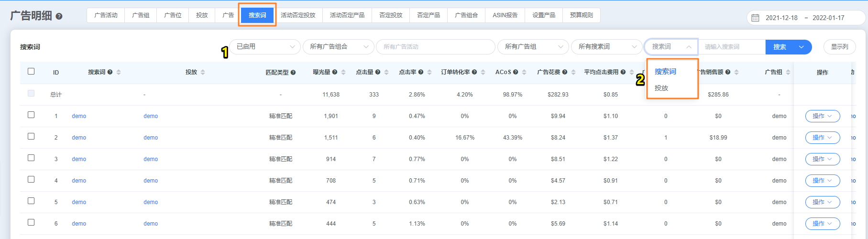The height and width of the screenshot is (239, 868).
Task: Sort the 广告花费 column with its arrows
Action: tap(573, 72)
